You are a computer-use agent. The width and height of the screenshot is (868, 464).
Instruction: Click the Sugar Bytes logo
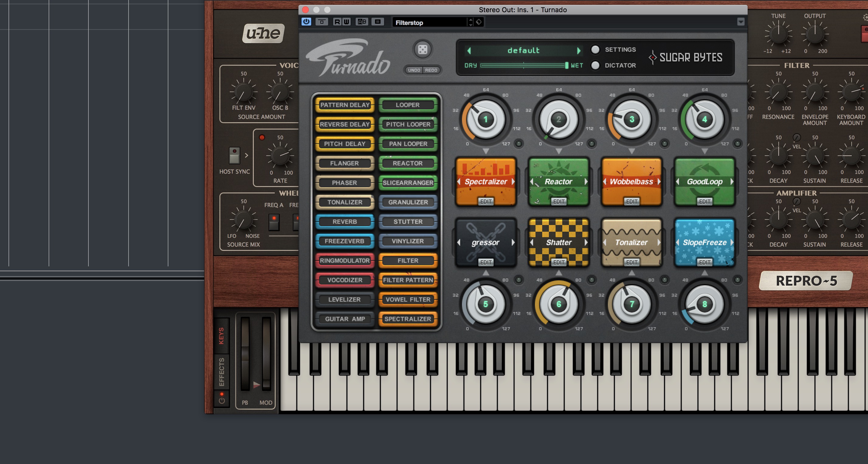click(686, 57)
